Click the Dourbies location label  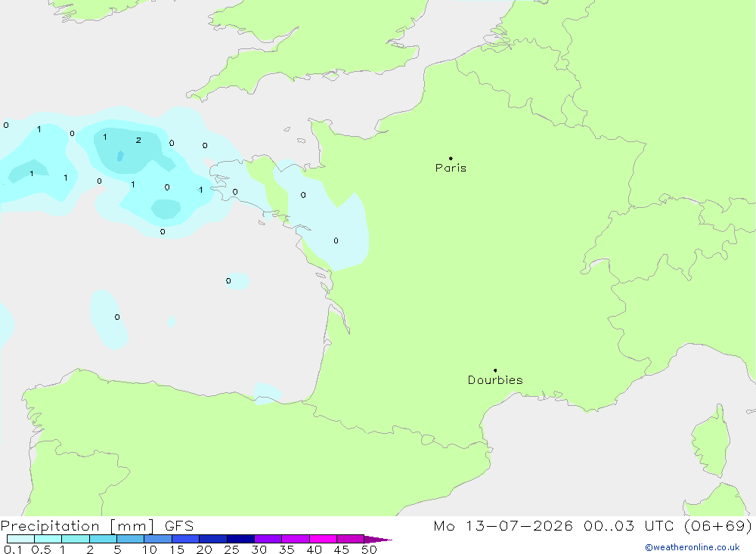(495, 380)
